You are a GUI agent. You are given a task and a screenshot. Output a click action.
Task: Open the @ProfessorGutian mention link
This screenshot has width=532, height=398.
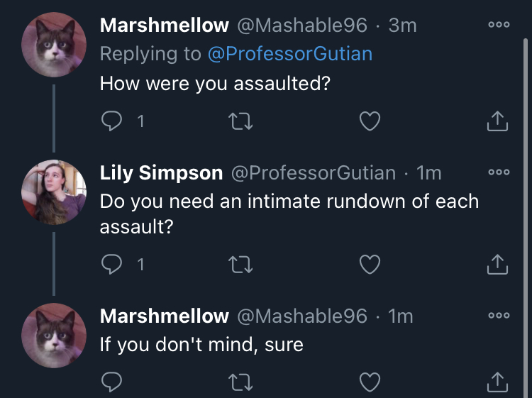point(290,54)
